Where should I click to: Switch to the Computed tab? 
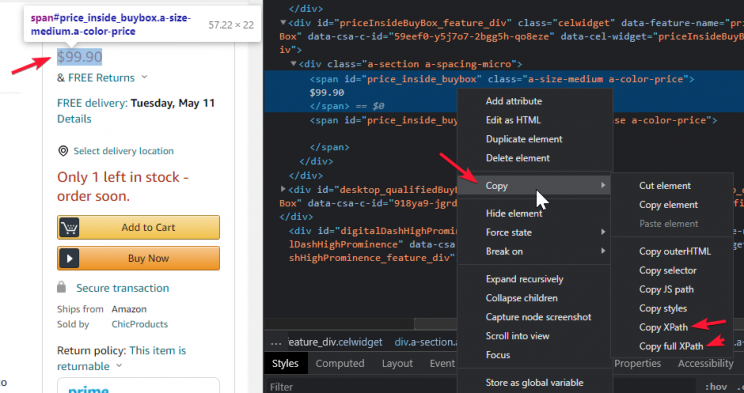click(340, 364)
